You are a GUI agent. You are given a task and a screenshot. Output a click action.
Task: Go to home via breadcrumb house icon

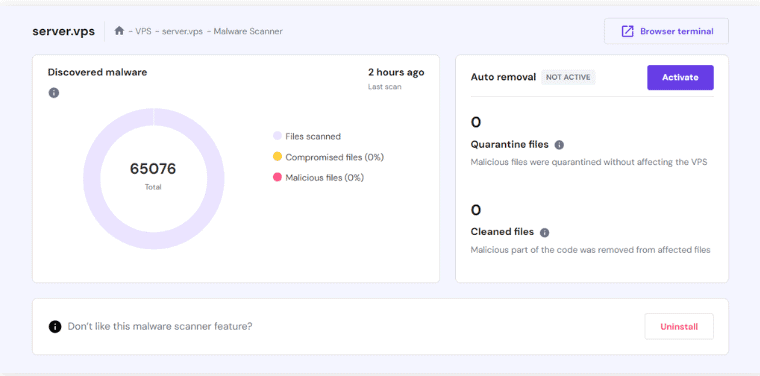point(119,31)
